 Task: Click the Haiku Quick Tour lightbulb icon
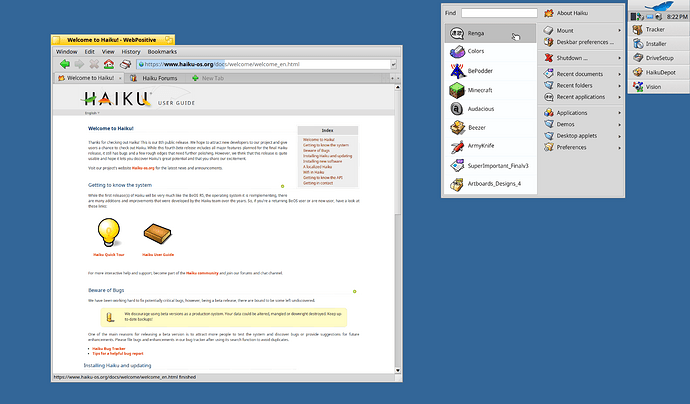(109, 232)
